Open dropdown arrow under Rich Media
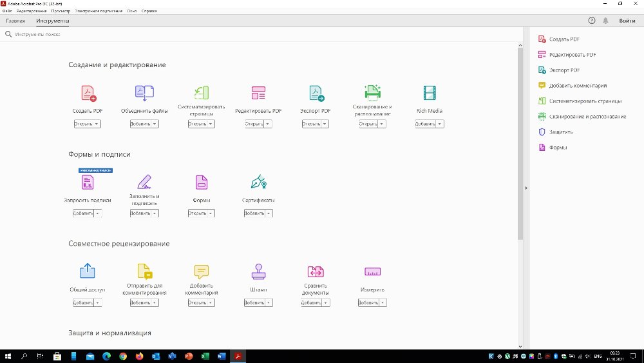Image resolution: width=644 pixels, height=363 pixels. pos(439,124)
